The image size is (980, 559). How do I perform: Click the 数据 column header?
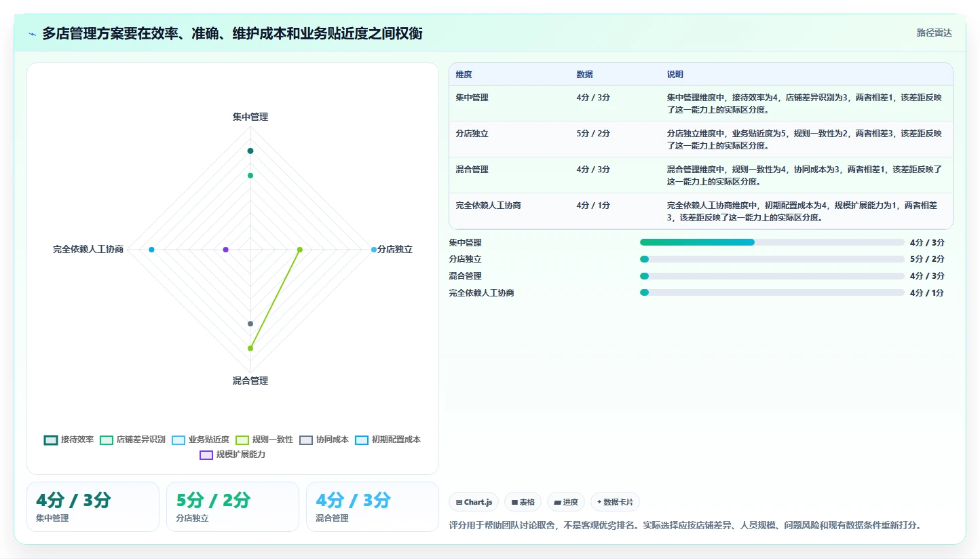(584, 74)
